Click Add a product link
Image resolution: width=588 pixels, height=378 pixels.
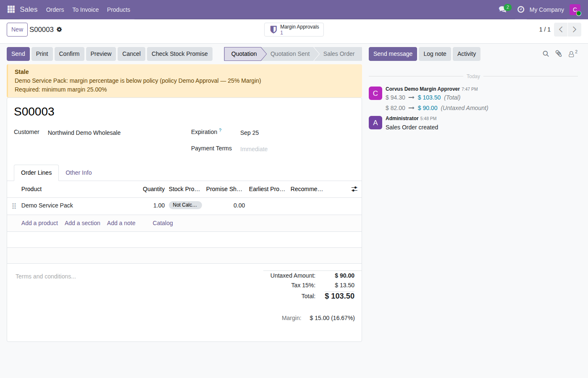pyautogui.click(x=39, y=223)
